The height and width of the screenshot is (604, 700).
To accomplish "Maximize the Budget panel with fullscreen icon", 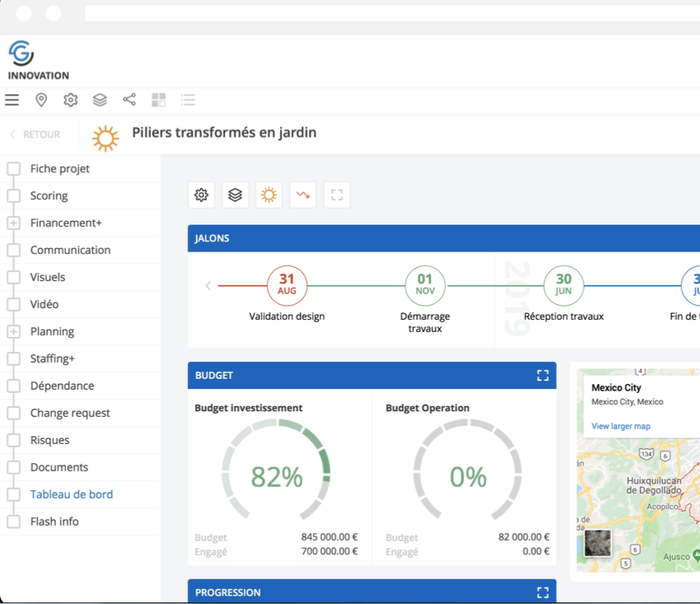I will pyautogui.click(x=543, y=376).
